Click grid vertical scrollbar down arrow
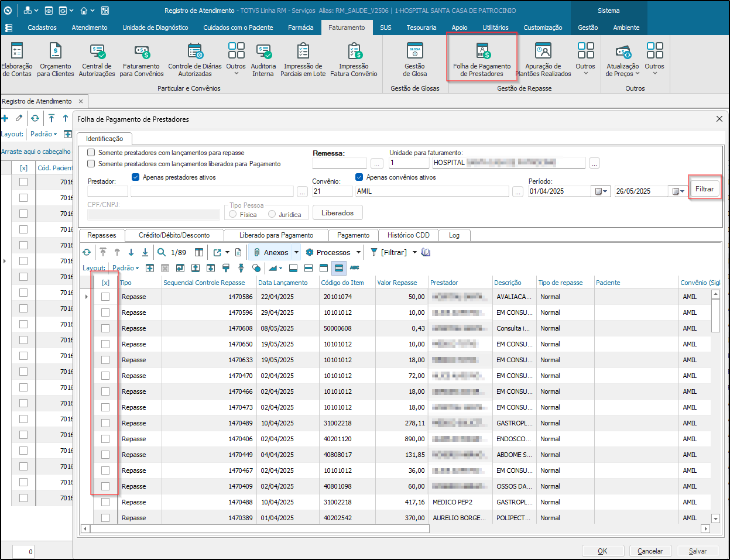This screenshot has width=730, height=560. [715, 518]
